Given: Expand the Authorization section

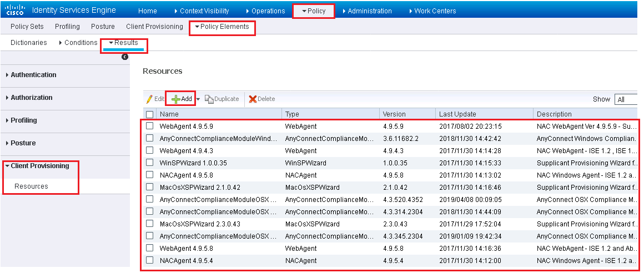Looking at the screenshot, I should (x=29, y=98).
